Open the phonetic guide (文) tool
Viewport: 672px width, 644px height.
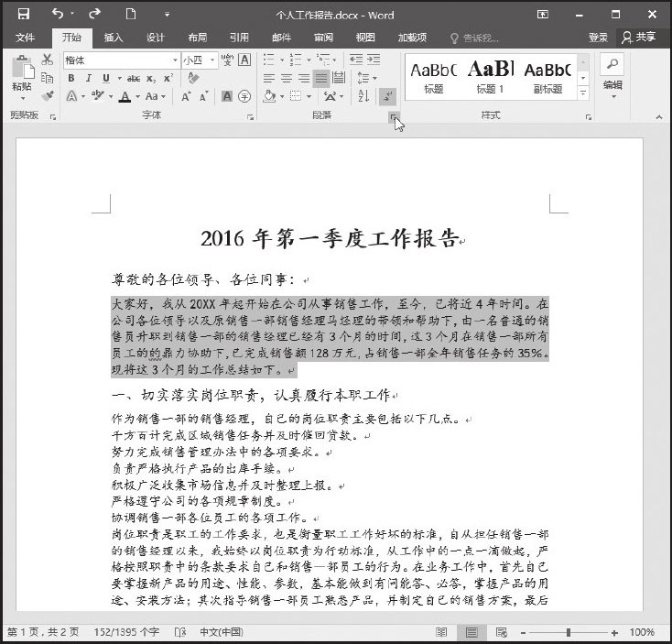pyautogui.click(x=227, y=60)
